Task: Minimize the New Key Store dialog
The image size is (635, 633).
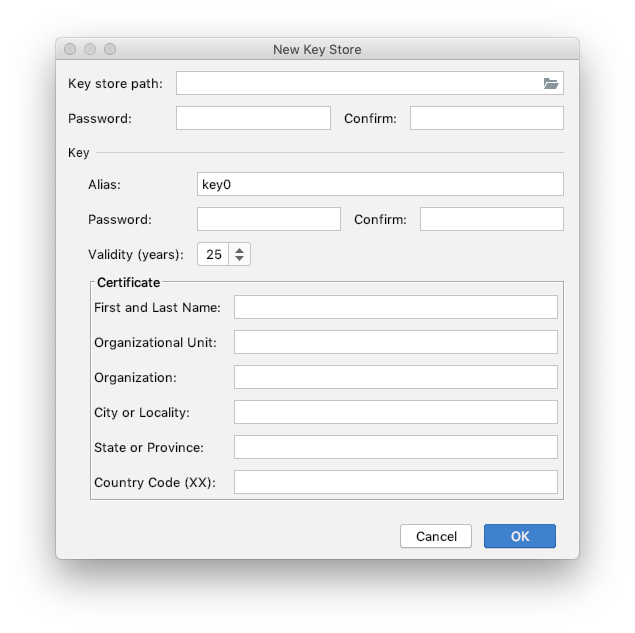Action: coord(90,49)
